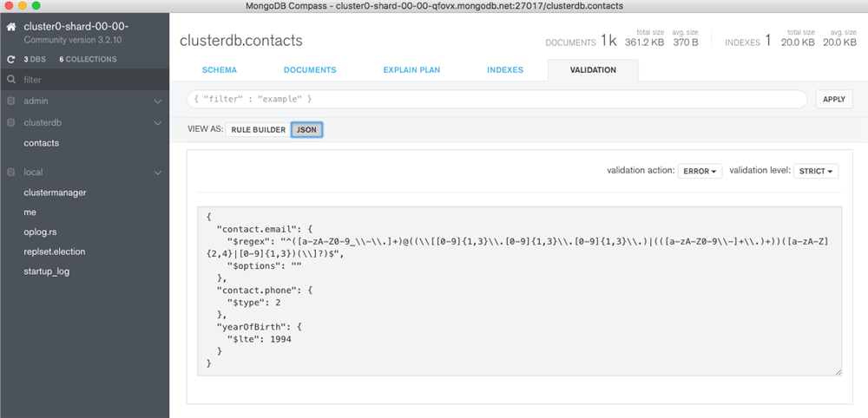The image size is (868, 418).
Task: Go to the INDEXES tab
Action: pyautogui.click(x=505, y=70)
